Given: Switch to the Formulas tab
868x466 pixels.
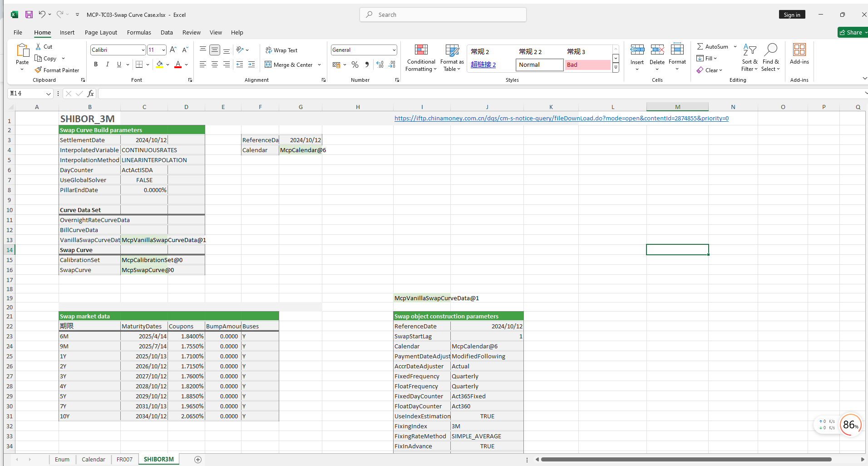Looking at the screenshot, I should [139, 33].
